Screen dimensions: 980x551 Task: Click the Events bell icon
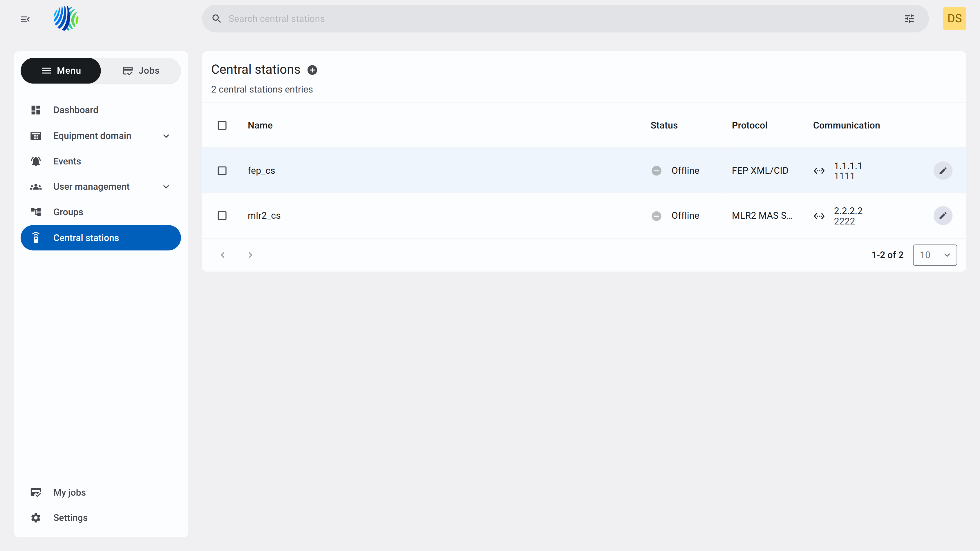pos(36,161)
